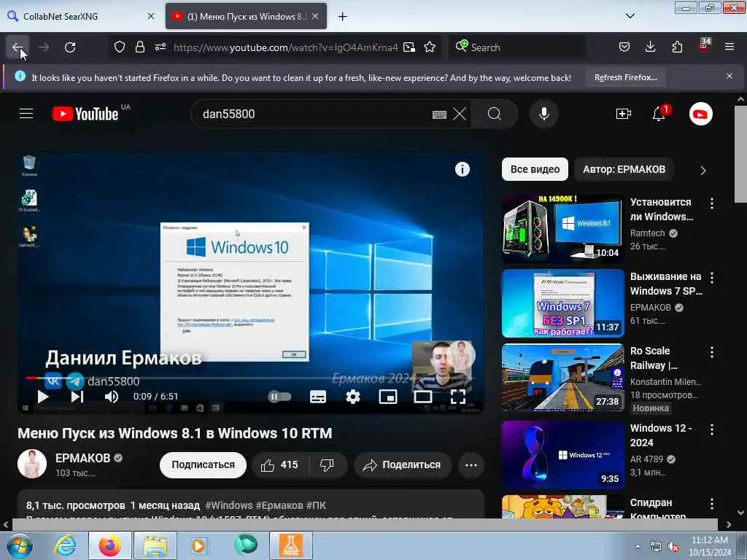Click Refresh Firefox button
This screenshot has width=747, height=560.
pyautogui.click(x=625, y=77)
